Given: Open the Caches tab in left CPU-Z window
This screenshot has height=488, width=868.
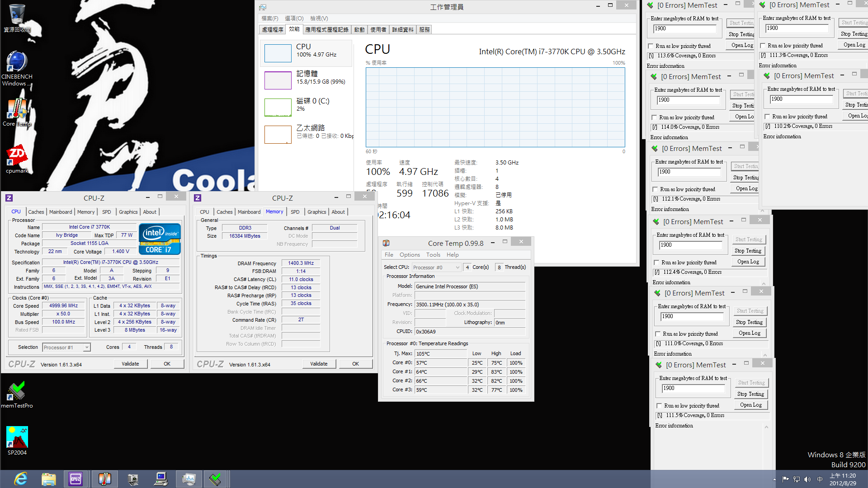Looking at the screenshot, I should (36, 212).
